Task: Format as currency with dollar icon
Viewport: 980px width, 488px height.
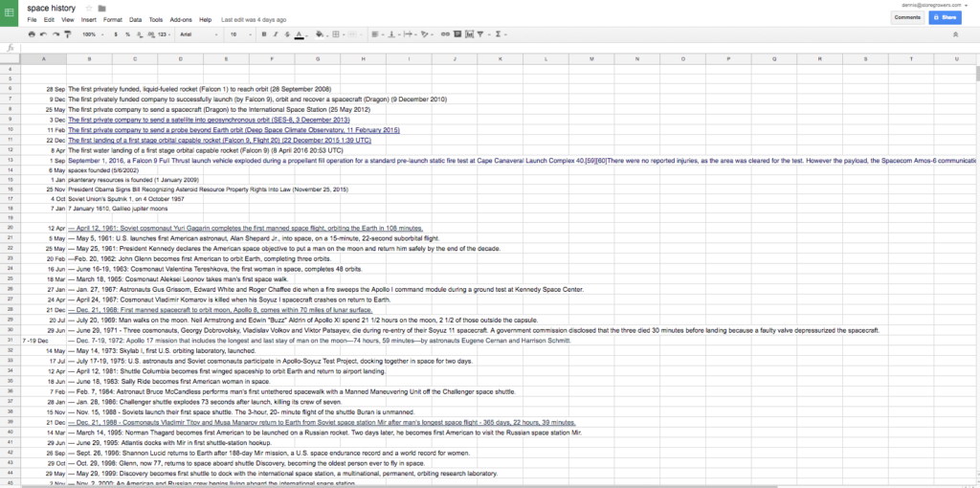Action: 116,34
